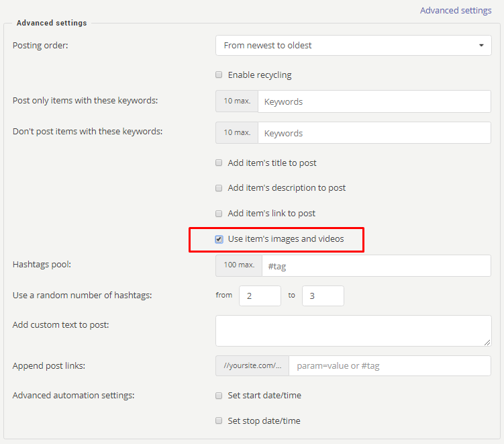
Task: Click the hashtags 'from' number field
Action: coord(260,296)
